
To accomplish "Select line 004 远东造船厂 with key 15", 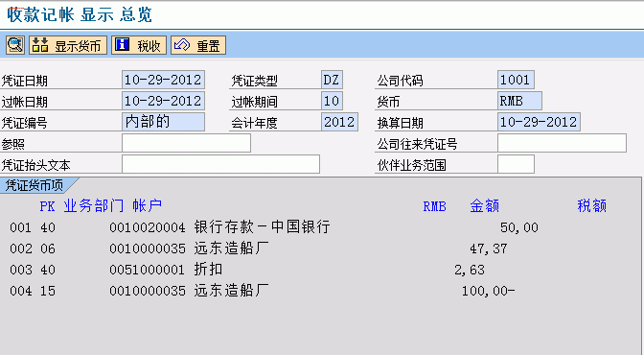I will pos(262,291).
